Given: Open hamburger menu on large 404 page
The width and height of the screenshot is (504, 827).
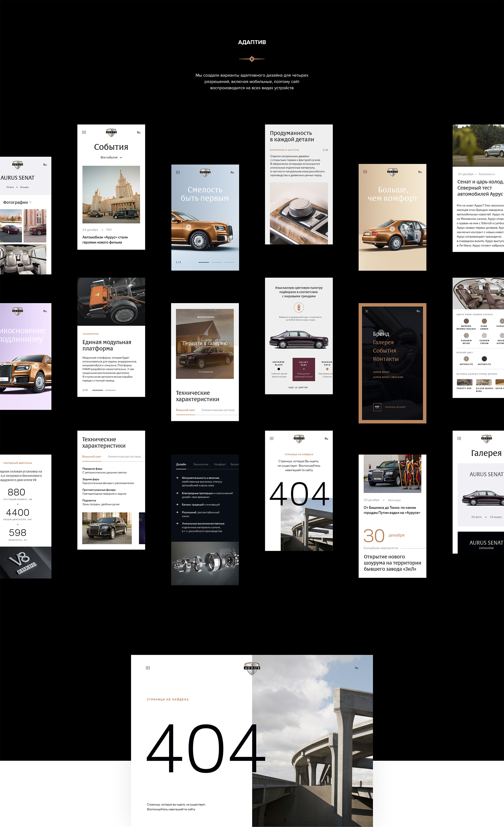Looking at the screenshot, I should tap(148, 668).
